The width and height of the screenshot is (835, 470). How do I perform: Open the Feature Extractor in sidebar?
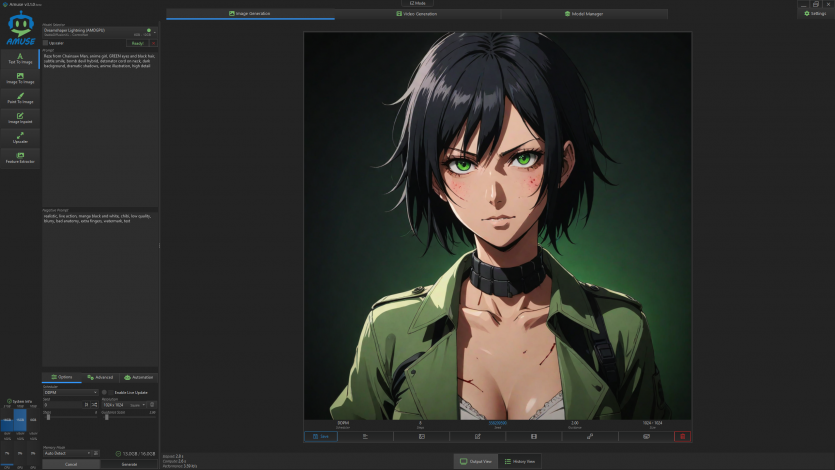[x=20, y=157]
